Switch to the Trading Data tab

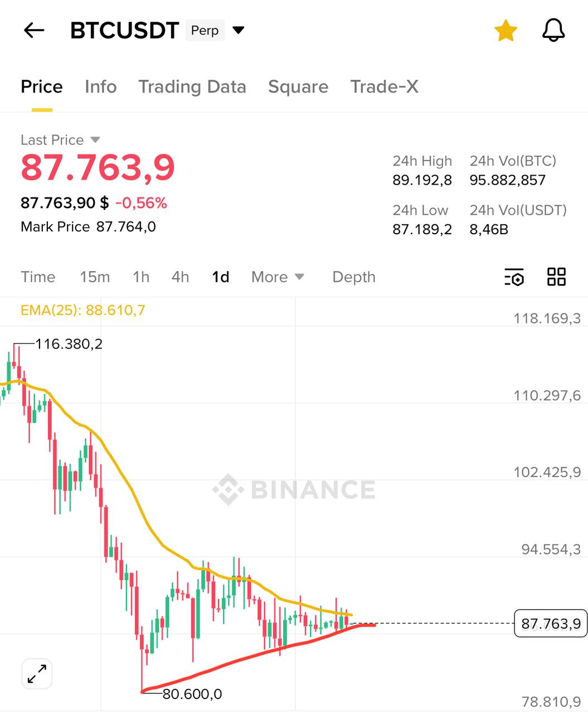(192, 87)
